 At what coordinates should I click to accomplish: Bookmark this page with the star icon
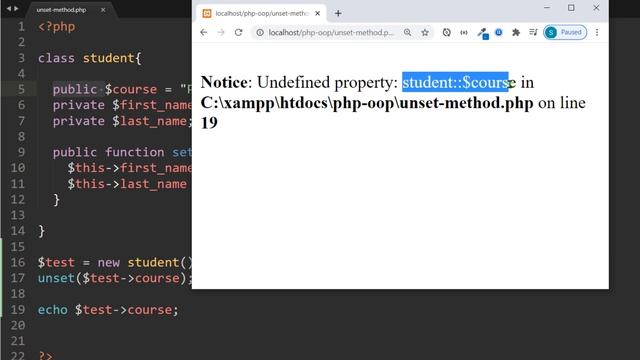[x=425, y=32]
